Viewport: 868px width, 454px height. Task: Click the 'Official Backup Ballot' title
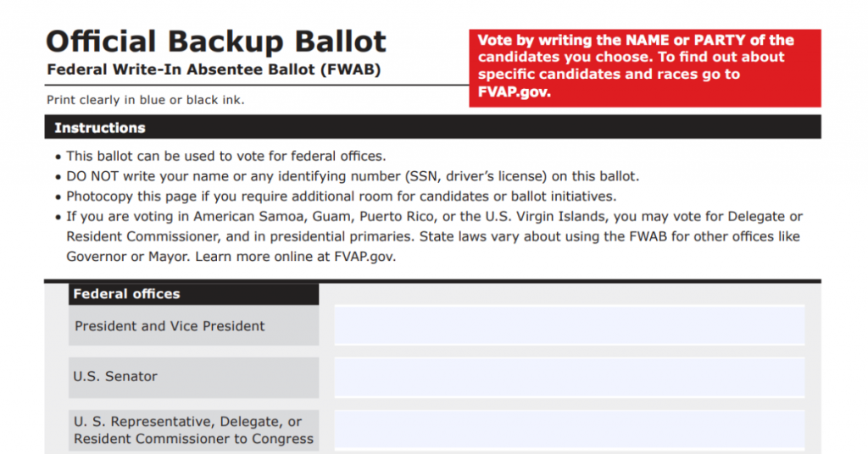pyautogui.click(x=216, y=42)
